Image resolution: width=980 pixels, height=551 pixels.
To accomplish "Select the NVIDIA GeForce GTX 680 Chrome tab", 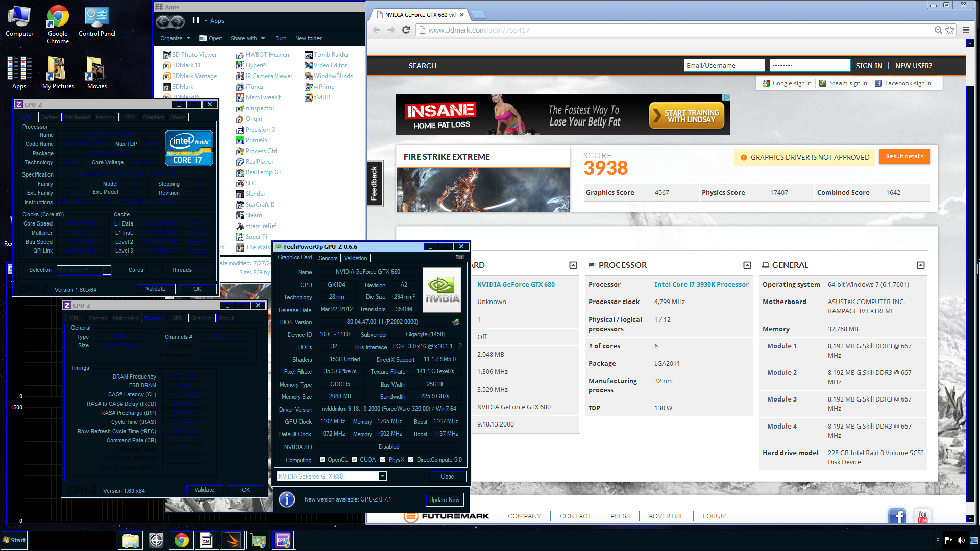I will point(420,15).
